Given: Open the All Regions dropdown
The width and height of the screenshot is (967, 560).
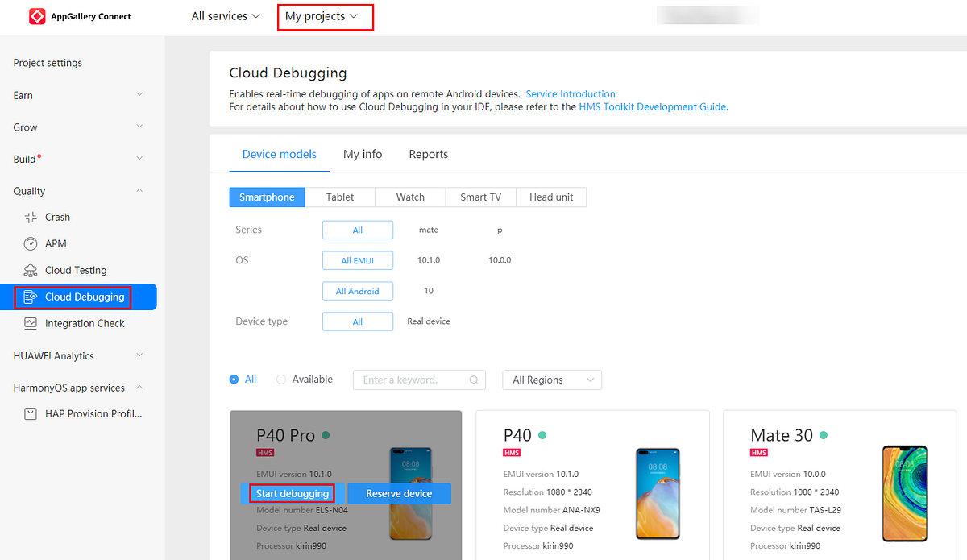Looking at the screenshot, I should (x=552, y=380).
